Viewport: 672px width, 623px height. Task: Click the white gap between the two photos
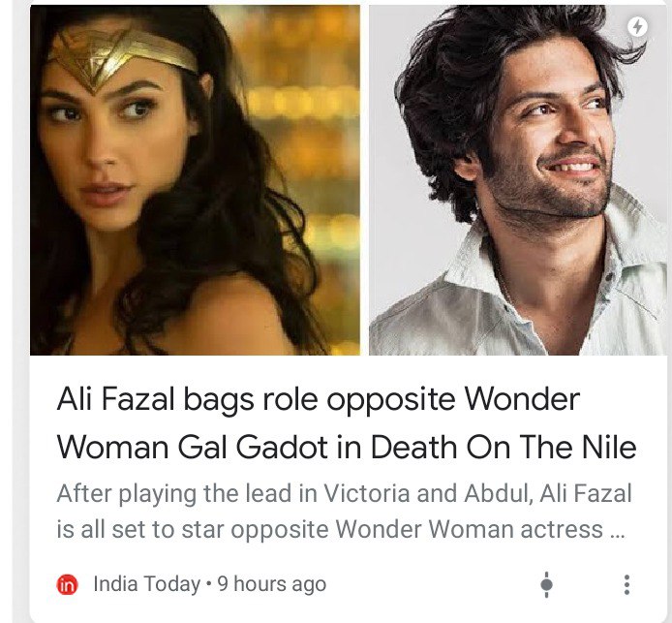pyautogui.click(x=364, y=180)
